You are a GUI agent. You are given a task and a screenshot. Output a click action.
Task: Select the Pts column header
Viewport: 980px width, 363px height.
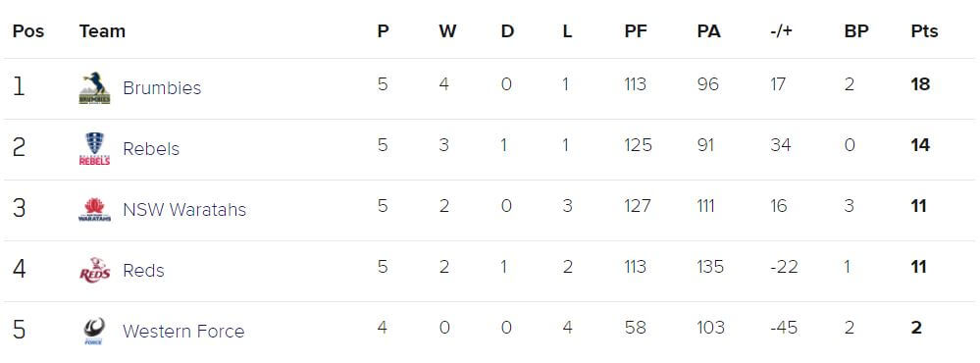924,31
